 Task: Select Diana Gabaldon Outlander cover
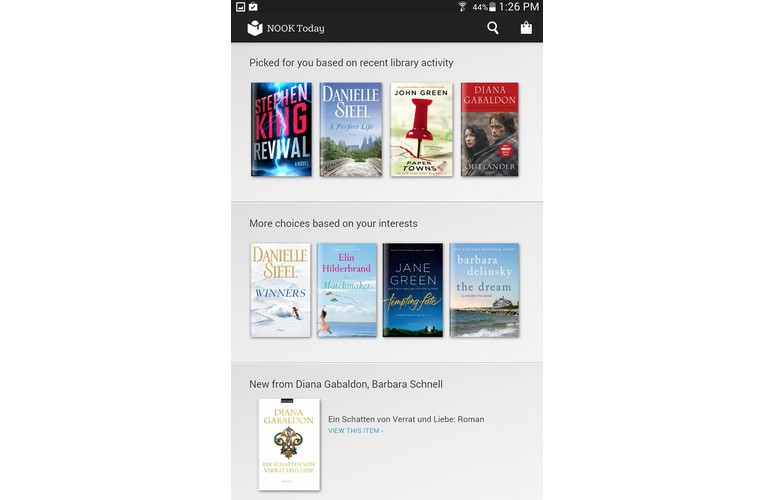tap(490, 129)
